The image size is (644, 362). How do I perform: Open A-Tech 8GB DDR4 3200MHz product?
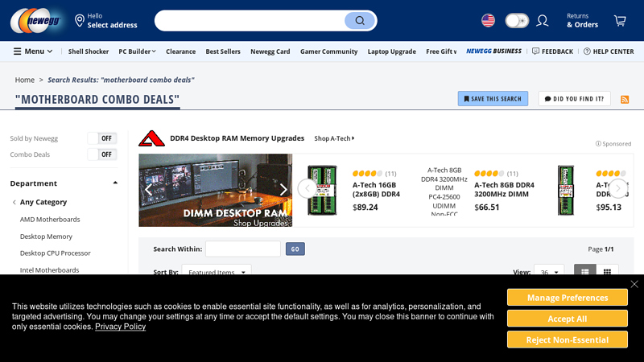pyautogui.click(x=505, y=190)
